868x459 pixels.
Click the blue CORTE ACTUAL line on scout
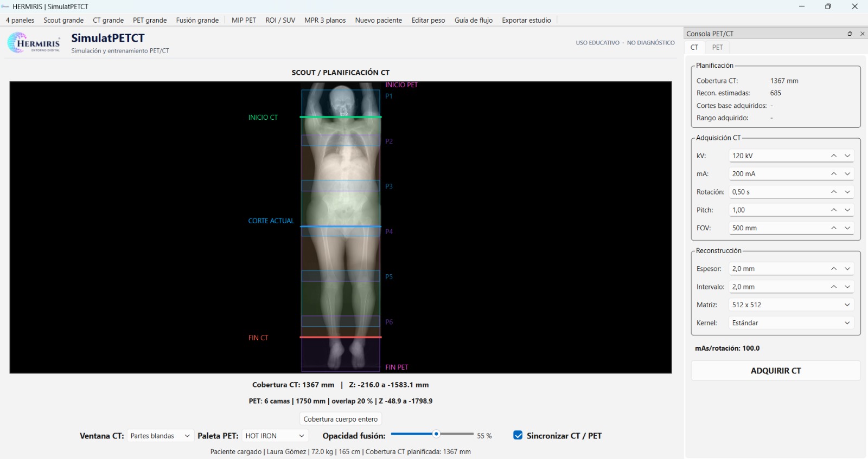[341, 226]
